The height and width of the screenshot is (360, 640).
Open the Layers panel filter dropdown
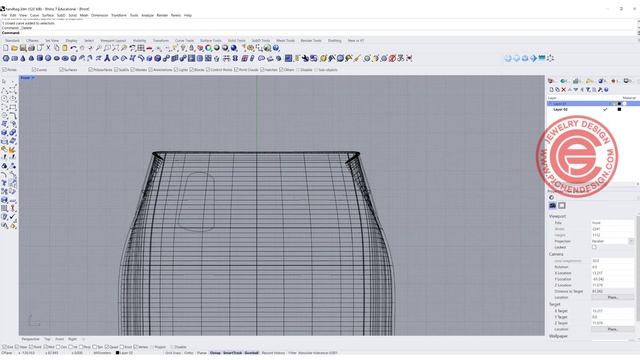pyautogui.click(x=588, y=90)
